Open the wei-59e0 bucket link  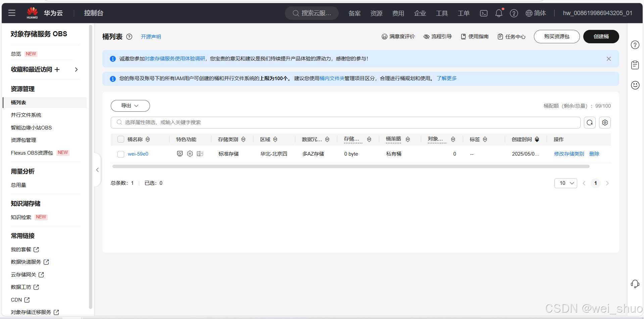[138, 154]
